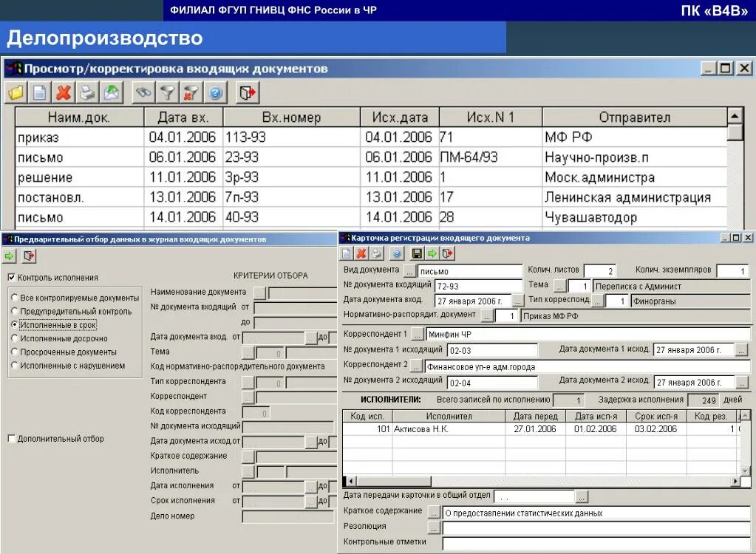
Task: Select the решение row from Моск.администра
Action: (x=371, y=177)
